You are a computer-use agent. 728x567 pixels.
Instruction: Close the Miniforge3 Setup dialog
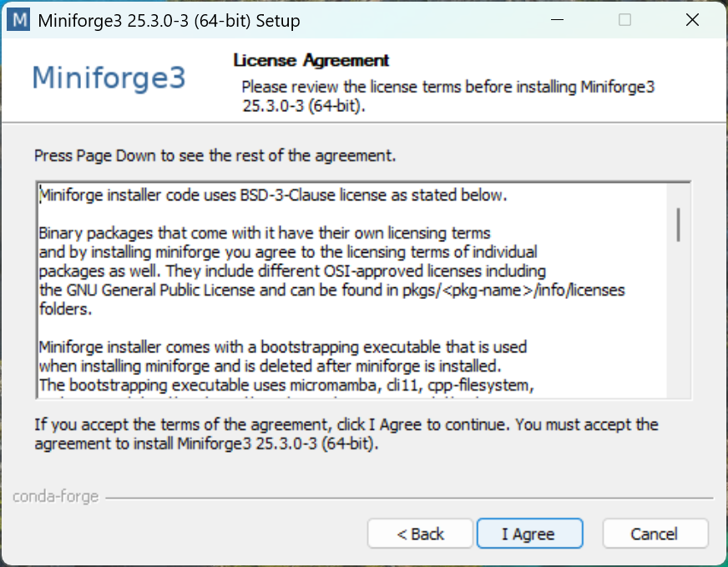click(x=692, y=20)
